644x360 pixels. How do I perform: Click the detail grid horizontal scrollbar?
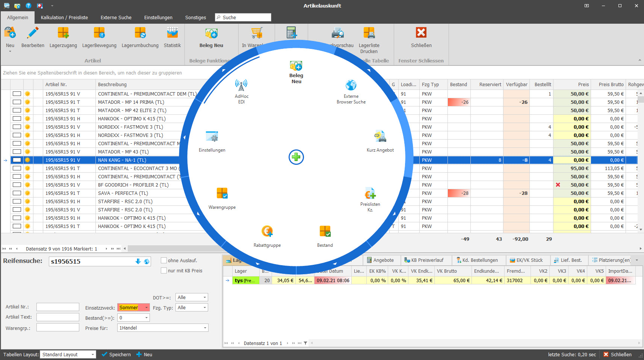tap(475, 343)
